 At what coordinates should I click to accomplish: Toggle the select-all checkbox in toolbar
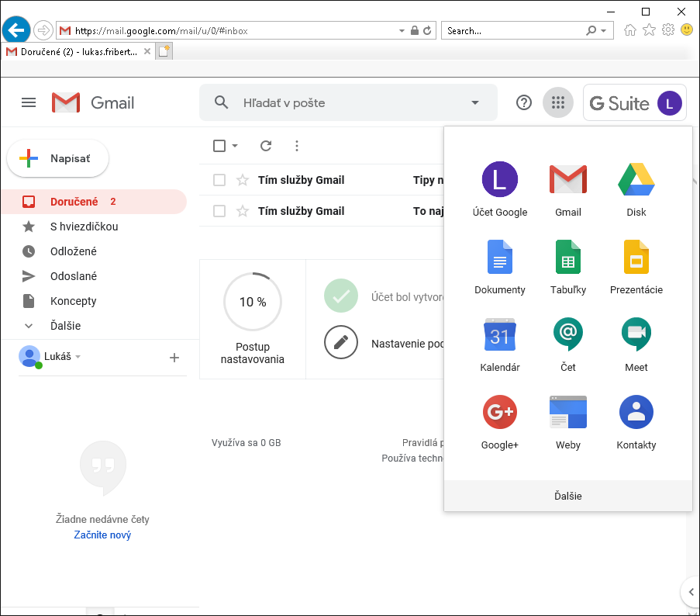point(219,146)
